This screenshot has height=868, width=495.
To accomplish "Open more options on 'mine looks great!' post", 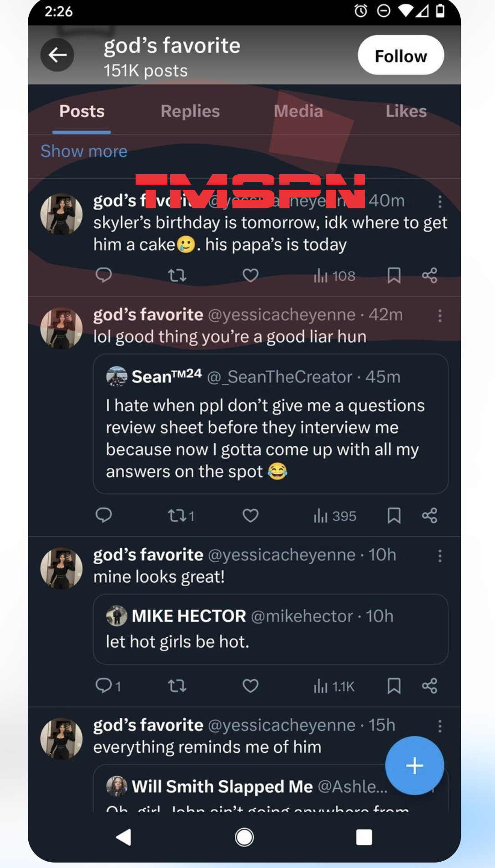I will click(439, 555).
